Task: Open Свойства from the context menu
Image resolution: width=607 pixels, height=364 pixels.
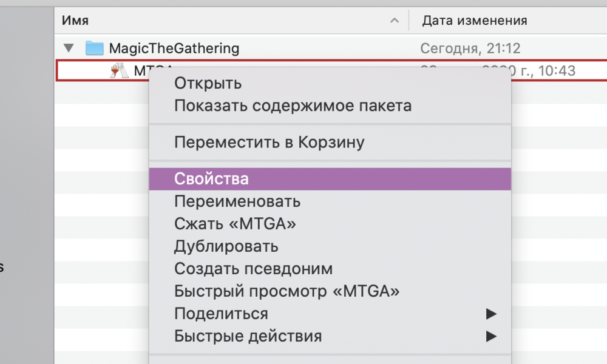Action: point(211,179)
